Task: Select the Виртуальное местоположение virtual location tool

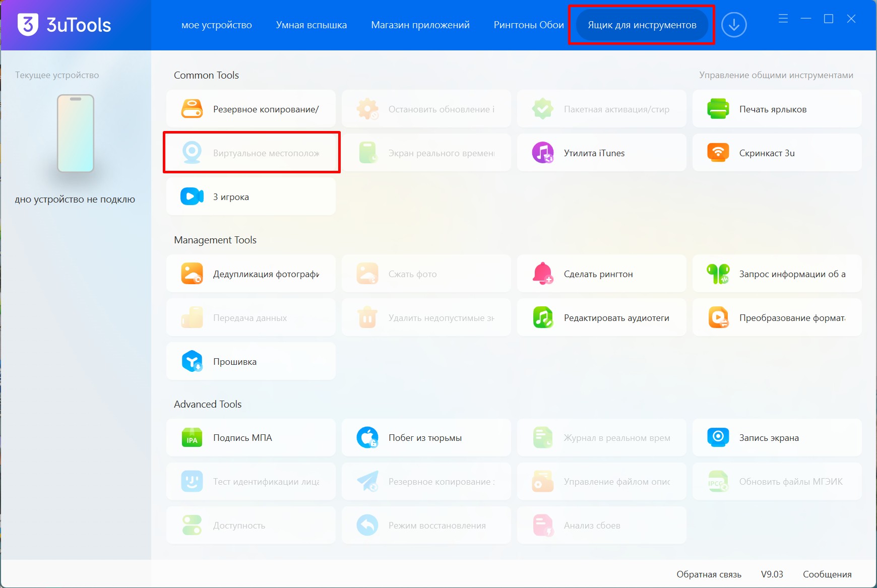Action: coord(250,153)
